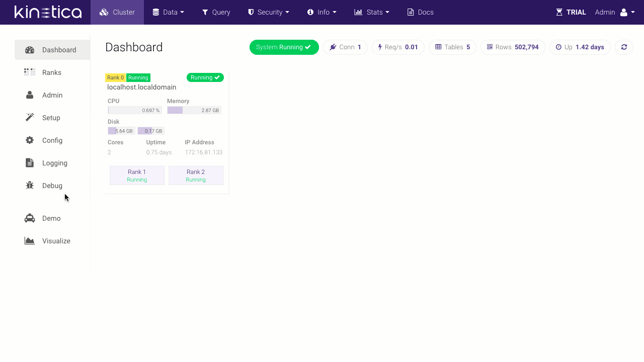
Task: Click the Rank 1 Running box
Action: (137, 175)
